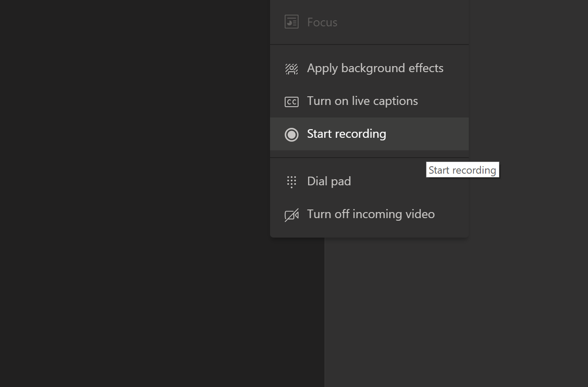Choose Apply background effects from the menu
This screenshot has width=588, height=387.
[375, 68]
